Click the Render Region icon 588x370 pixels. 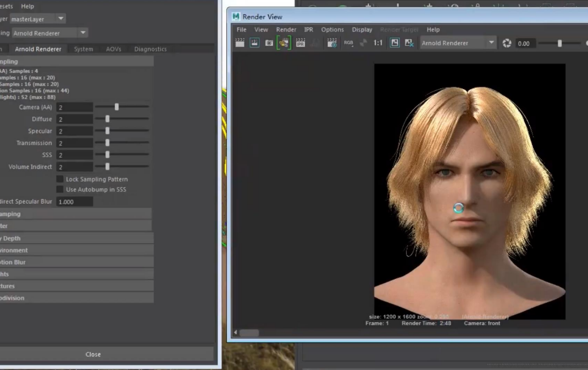point(254,43)
